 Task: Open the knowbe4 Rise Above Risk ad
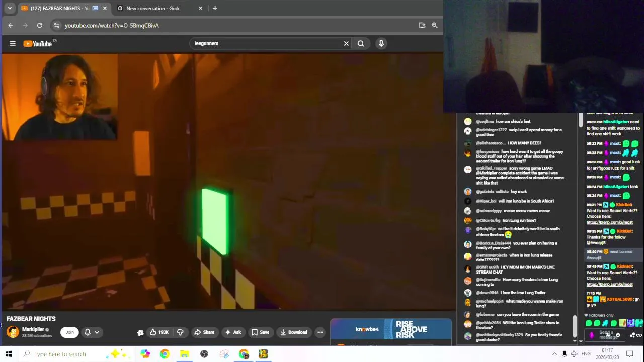pyautogui.click(x=391, y=329)
